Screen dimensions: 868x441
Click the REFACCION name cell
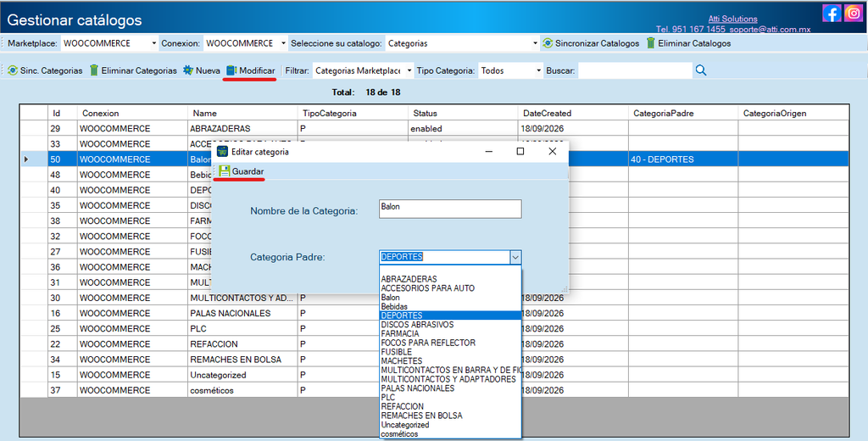[x=242, y=344]
